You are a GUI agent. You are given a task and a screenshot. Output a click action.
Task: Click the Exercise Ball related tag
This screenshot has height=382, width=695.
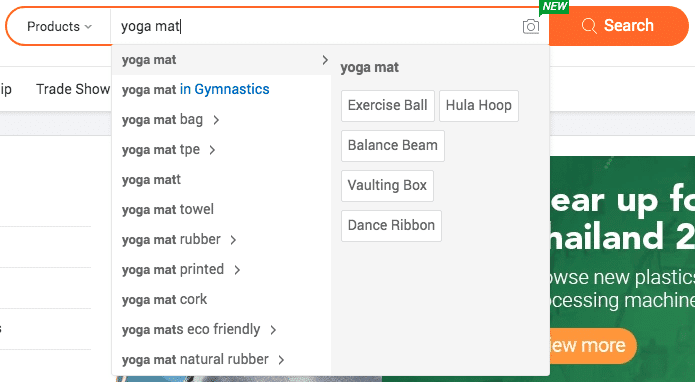click(x=388, y=105)
